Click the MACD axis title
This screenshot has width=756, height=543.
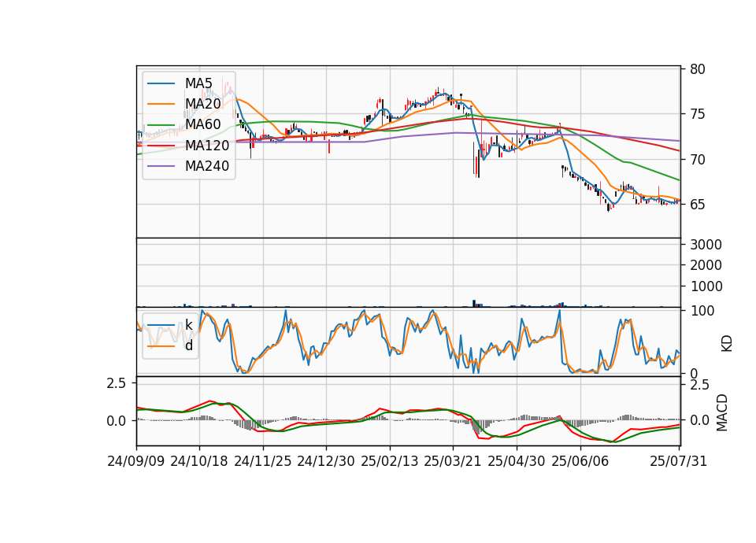(722, 412)
